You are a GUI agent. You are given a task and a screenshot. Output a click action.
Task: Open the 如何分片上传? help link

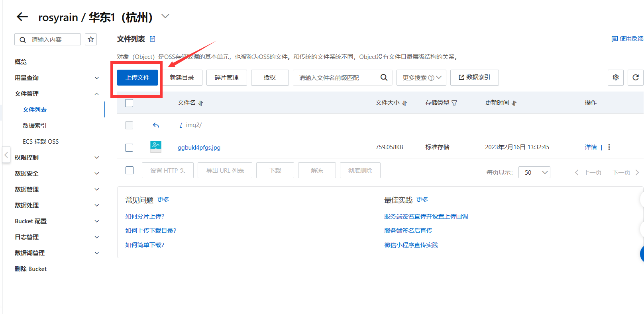tap(145, 216)
